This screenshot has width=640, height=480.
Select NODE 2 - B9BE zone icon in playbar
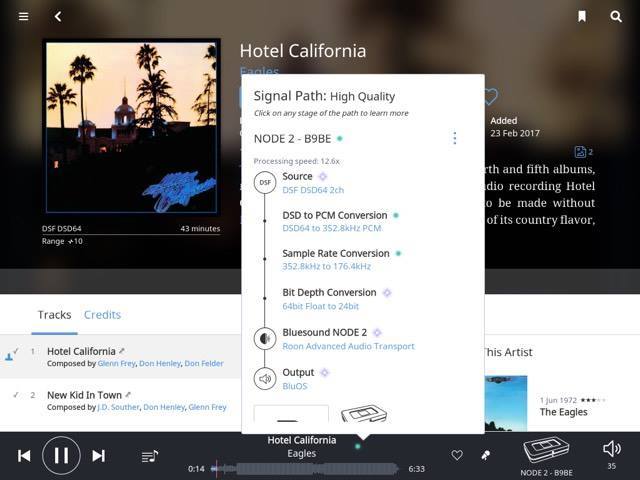coord(546,451)
